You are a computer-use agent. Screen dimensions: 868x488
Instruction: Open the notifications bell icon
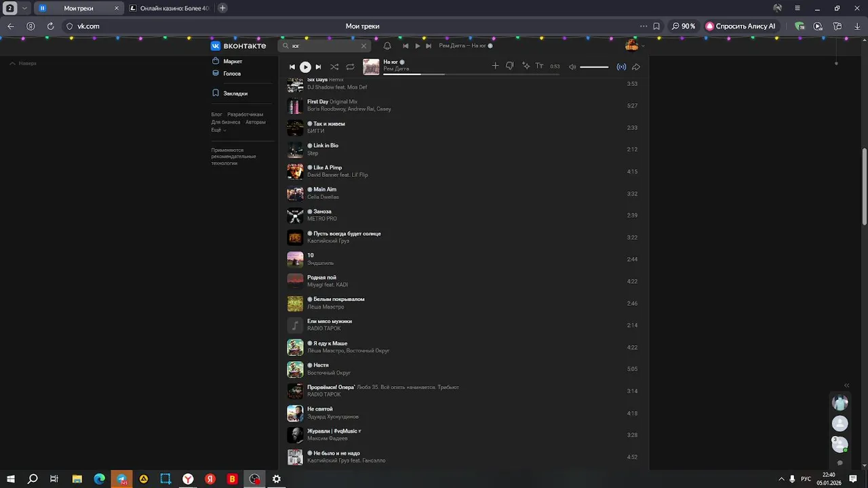point(387,46)
